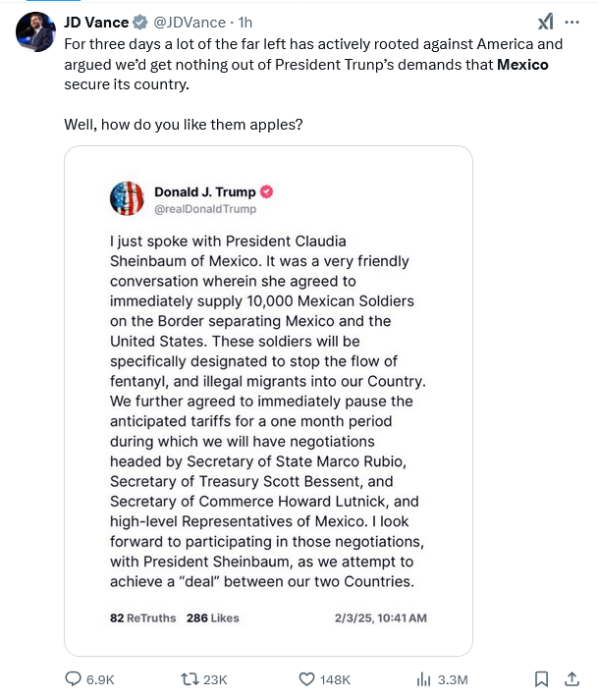The width and height of the screenshot is (598, 700).
Task: Click the reply icon with 6.9K
Action: [x=75, y=679]
